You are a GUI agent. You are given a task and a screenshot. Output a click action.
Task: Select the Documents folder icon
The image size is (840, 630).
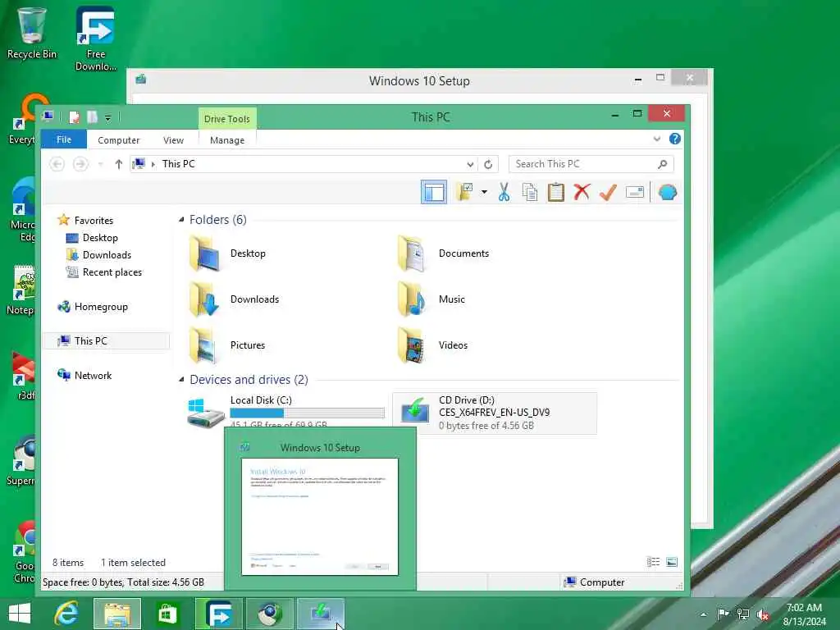click(x=413, y=253)
